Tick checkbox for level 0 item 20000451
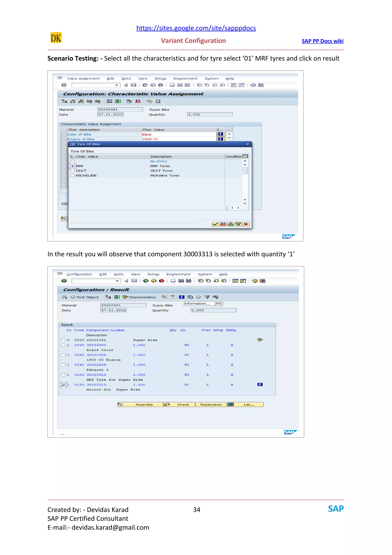The height and width of the screenshot is (555, 392). (x=63, y=340)
